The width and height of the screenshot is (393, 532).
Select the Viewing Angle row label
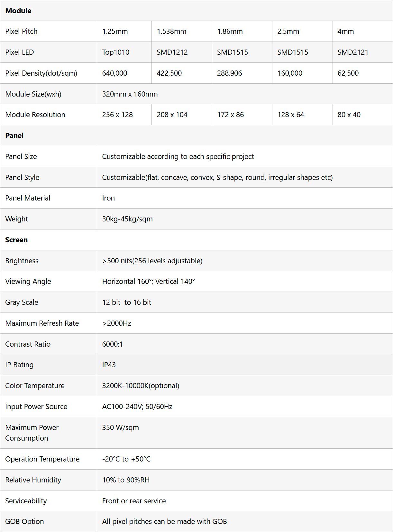28,282
